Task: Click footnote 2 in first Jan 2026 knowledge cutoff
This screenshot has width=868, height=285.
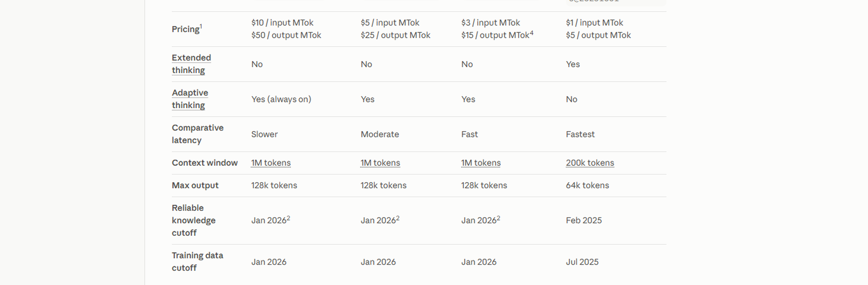Action: (289, 218)
